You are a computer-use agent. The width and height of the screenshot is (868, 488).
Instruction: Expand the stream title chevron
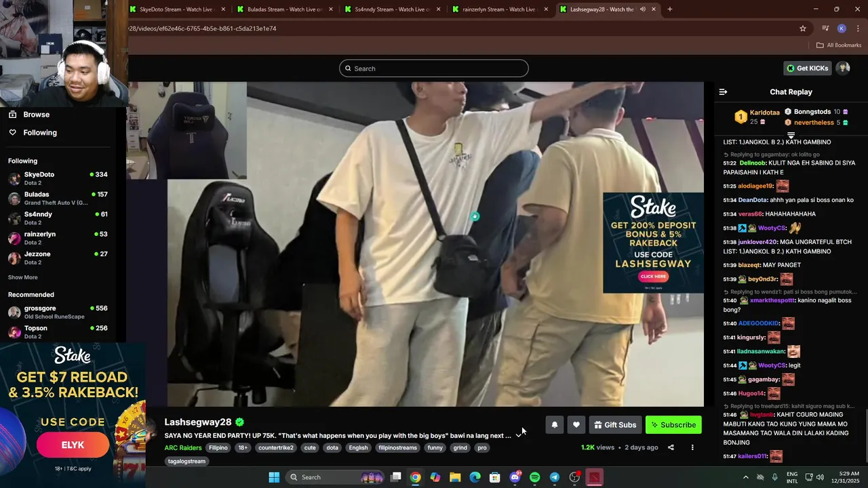[519, 436]
